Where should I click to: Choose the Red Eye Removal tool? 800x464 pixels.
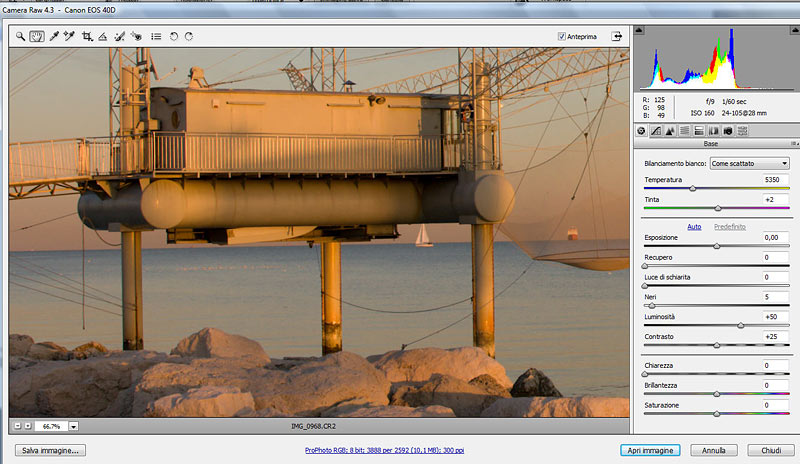pyautogui.click(x=136, y=36)
